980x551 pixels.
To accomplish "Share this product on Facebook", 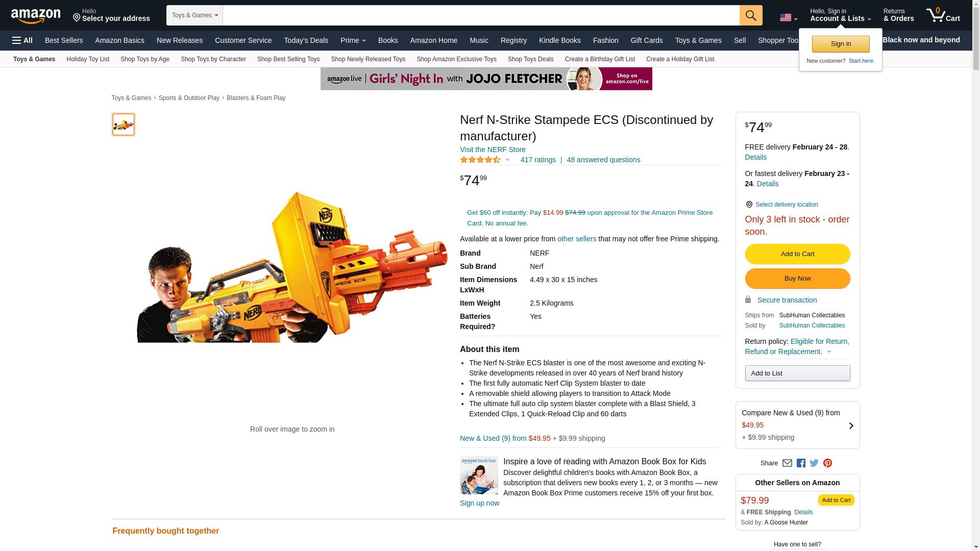I will point(801,463).
